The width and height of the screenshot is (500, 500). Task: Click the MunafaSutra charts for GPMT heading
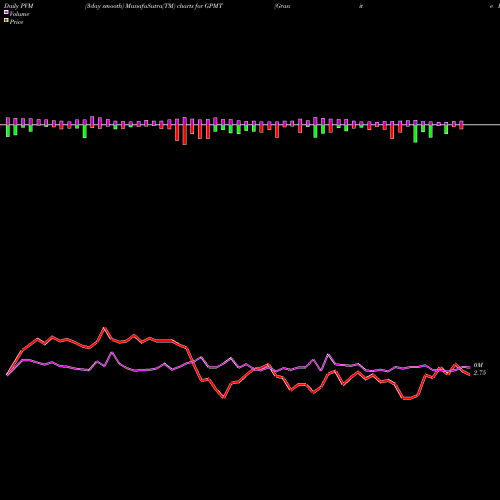pyautogui.click(x=154, y=6)
